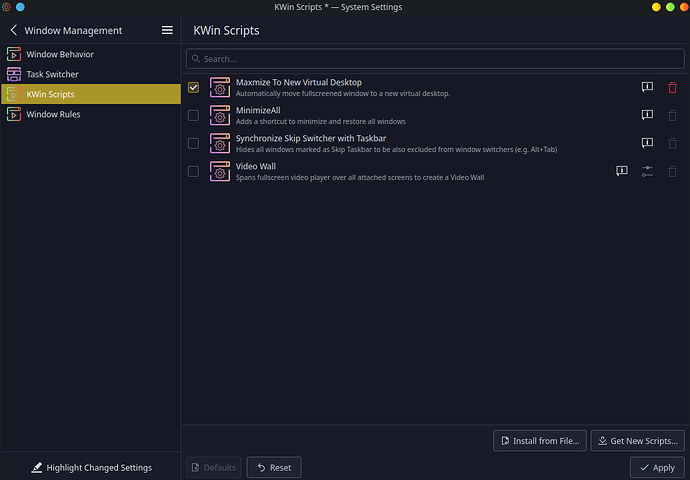The height and width of the screenshot is (480, 690).
Task: Open Video Wall configuration settings
Action: click(647, 172)
